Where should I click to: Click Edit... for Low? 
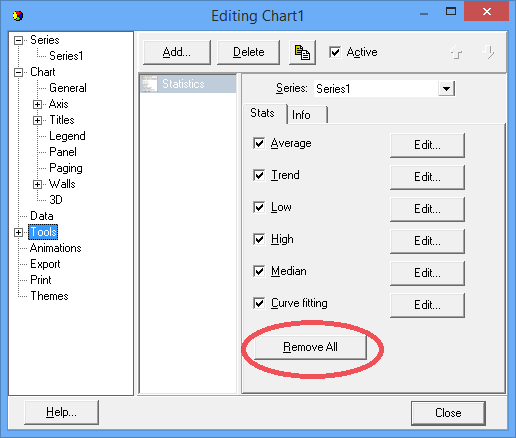tap(427, 209)
